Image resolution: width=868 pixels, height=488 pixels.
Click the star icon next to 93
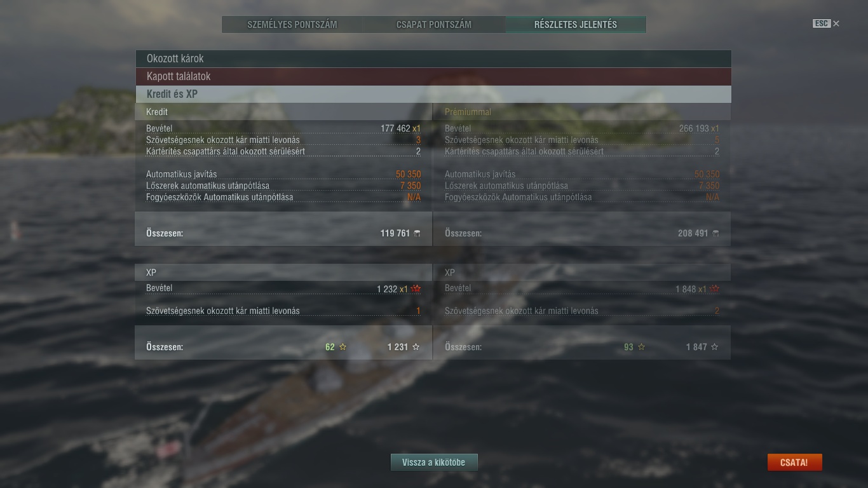tap(641, 347)
